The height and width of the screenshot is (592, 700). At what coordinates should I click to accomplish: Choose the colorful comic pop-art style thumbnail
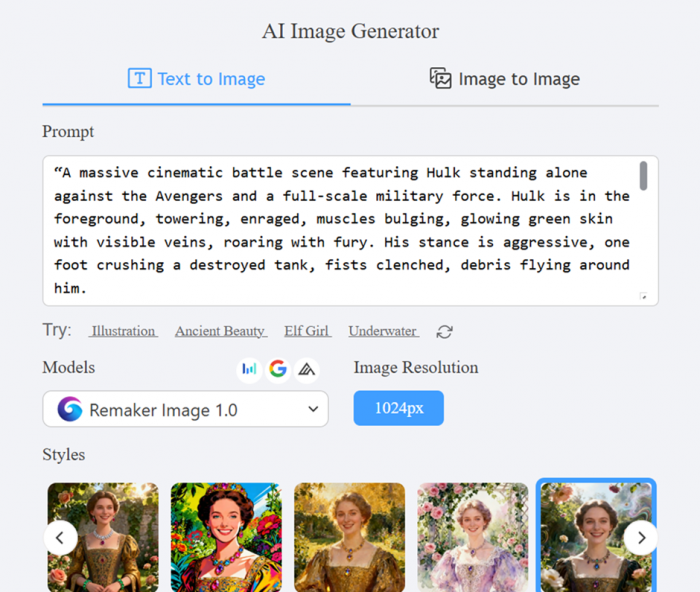[x=226, y=537]
